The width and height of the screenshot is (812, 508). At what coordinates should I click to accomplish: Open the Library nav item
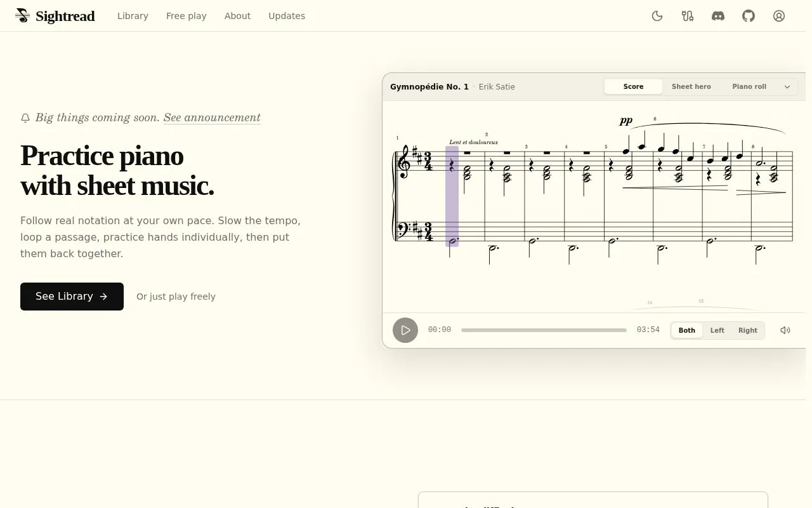[133, 16]
